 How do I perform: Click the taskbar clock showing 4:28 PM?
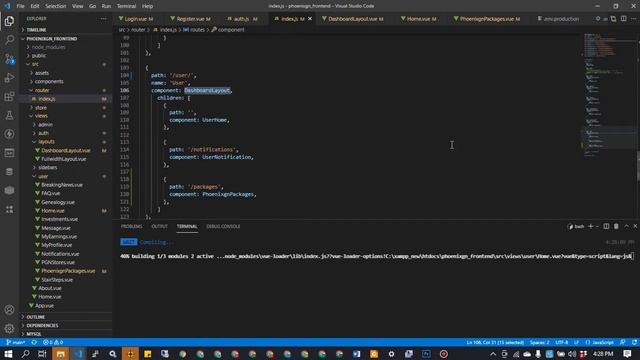pyautogui.click(x=603, y=353)
